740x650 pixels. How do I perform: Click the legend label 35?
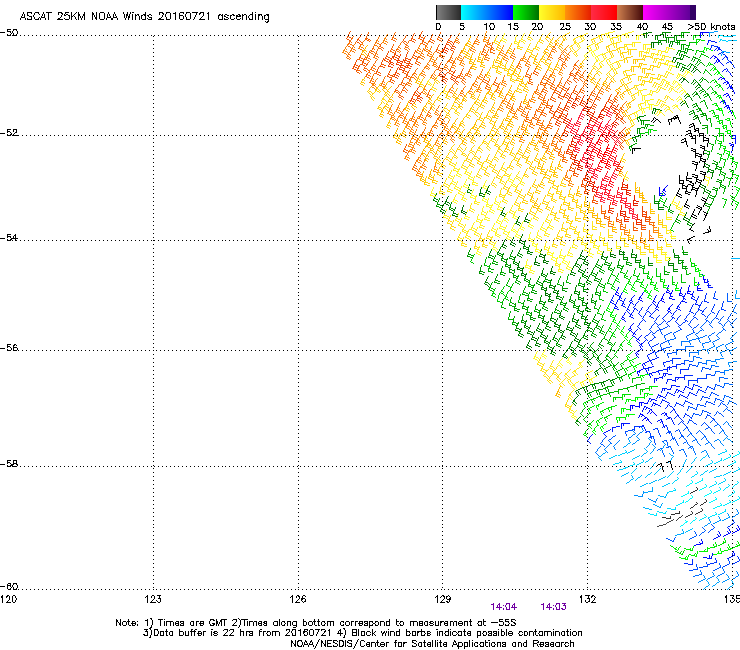click(x=616, y=27)
